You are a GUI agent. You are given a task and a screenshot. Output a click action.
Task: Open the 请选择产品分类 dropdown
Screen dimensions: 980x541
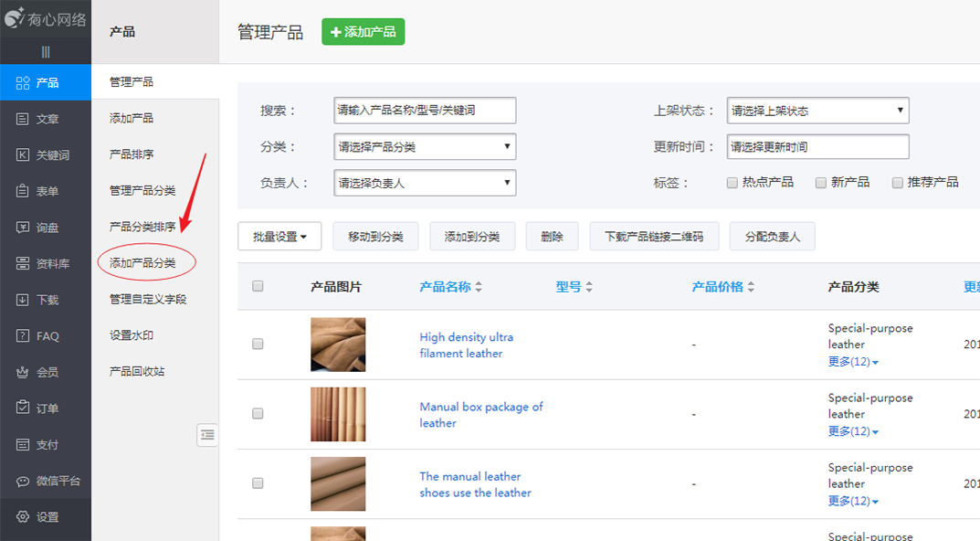[x=425, y=147]
